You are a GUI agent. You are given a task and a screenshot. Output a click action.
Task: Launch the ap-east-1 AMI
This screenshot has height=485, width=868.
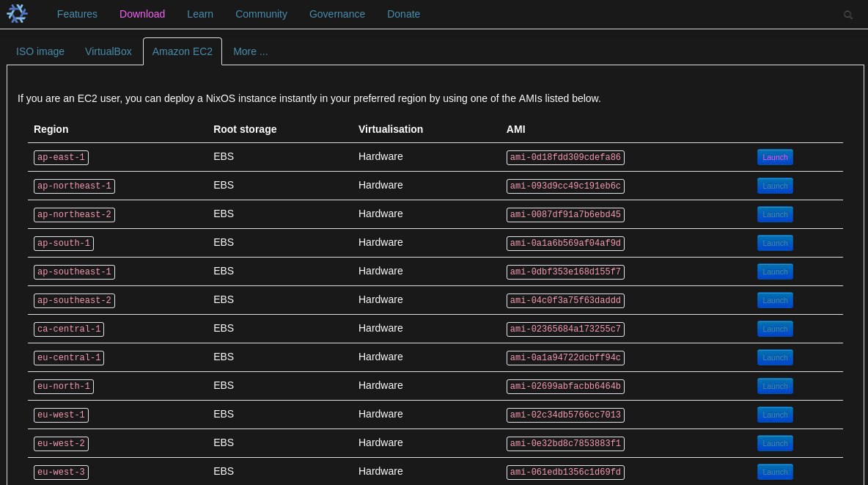[x=775, y=158]
